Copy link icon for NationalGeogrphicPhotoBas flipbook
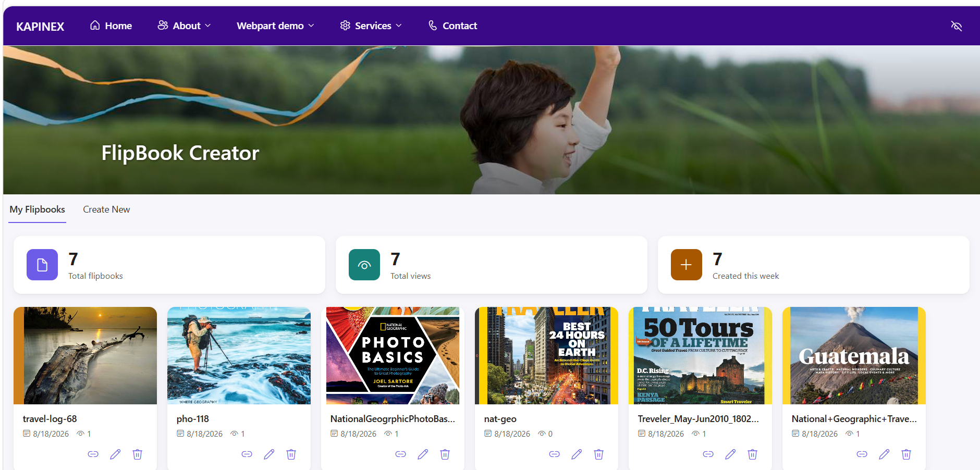 pyautogui.click(x=400, y=454)
